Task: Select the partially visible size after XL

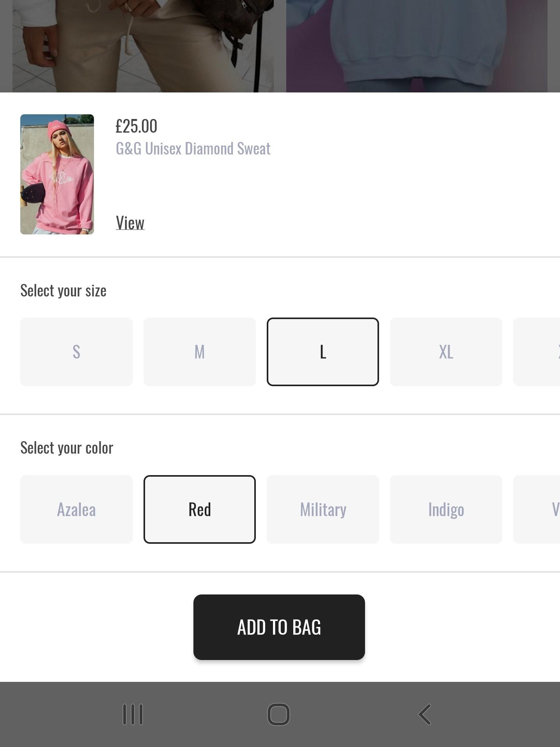Action: (x=538, y=352)
